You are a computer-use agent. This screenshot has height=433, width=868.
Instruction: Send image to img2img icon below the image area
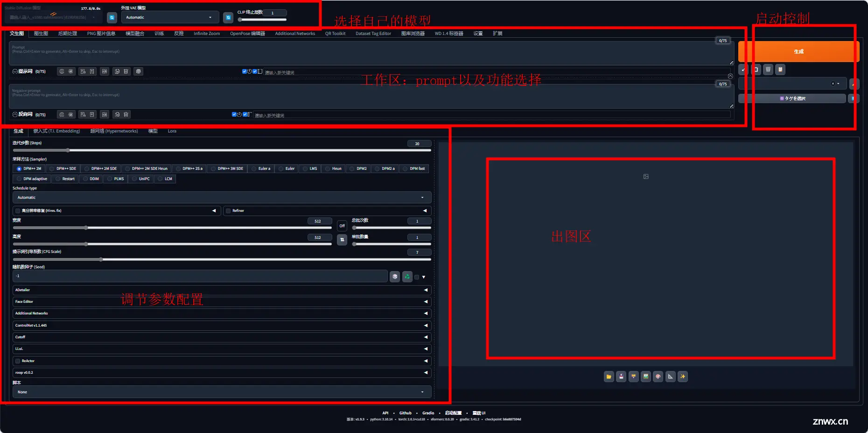646,377
